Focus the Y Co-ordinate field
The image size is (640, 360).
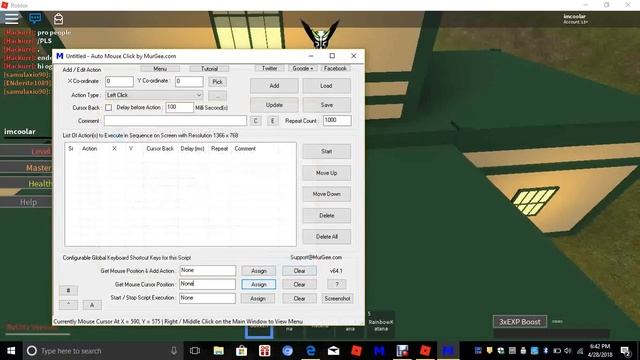tap(189, 81)
